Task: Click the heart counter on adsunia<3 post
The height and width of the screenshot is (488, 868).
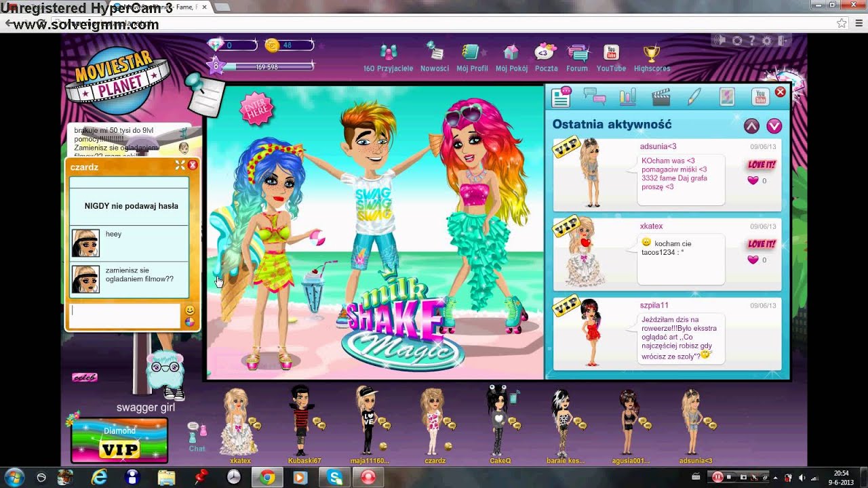Action: tap(756, 180)
